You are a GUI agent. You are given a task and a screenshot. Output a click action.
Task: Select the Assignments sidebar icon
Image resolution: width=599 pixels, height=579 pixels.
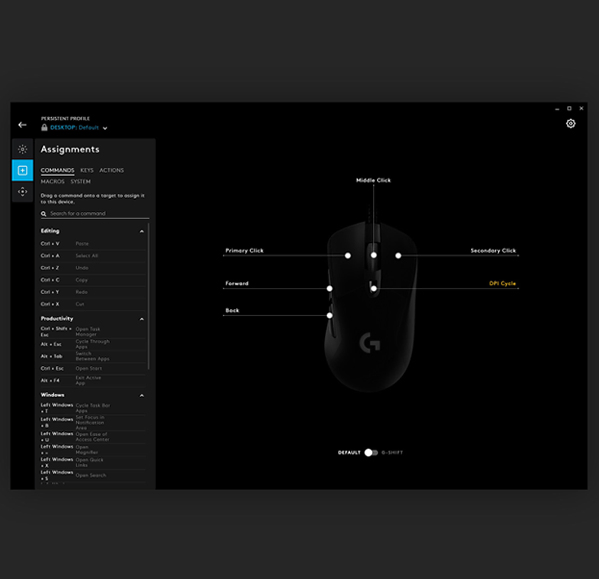click(x=23, y=170)
